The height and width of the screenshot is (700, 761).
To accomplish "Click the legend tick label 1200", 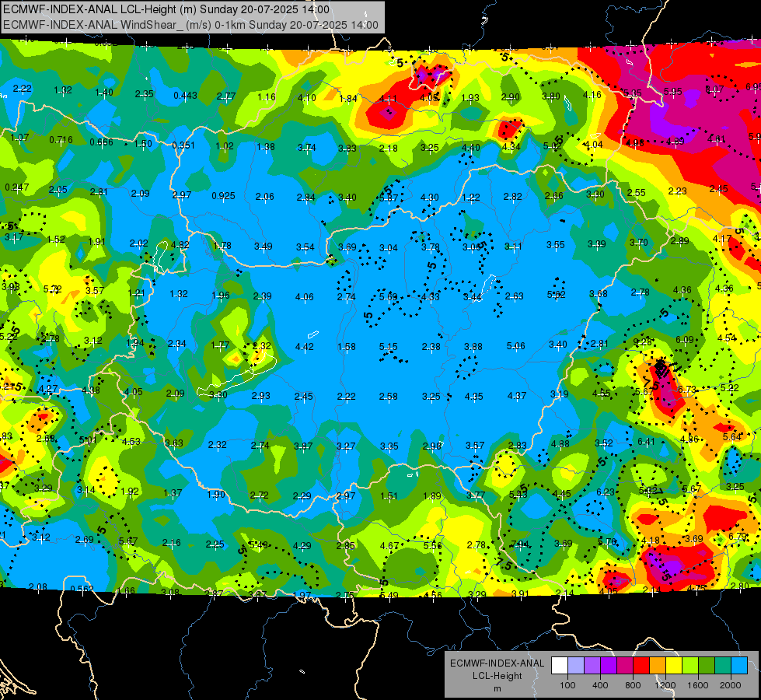I will [665, 685].
